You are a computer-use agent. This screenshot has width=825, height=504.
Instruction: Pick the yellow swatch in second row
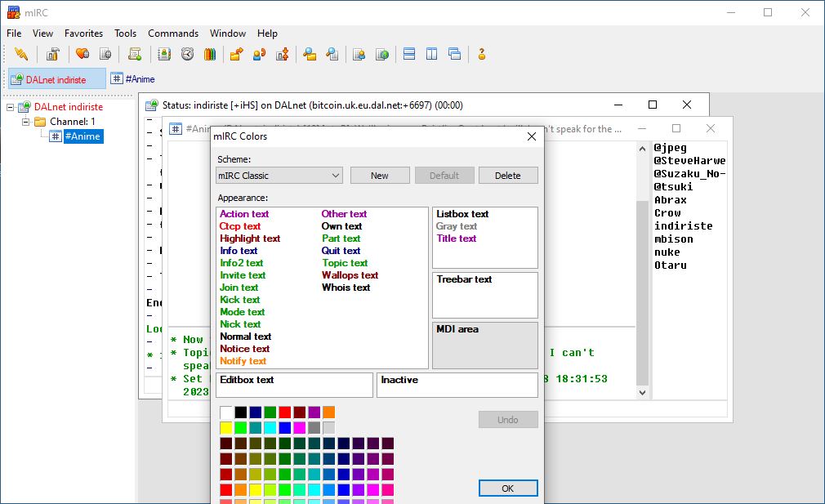(x=226, y=427)
